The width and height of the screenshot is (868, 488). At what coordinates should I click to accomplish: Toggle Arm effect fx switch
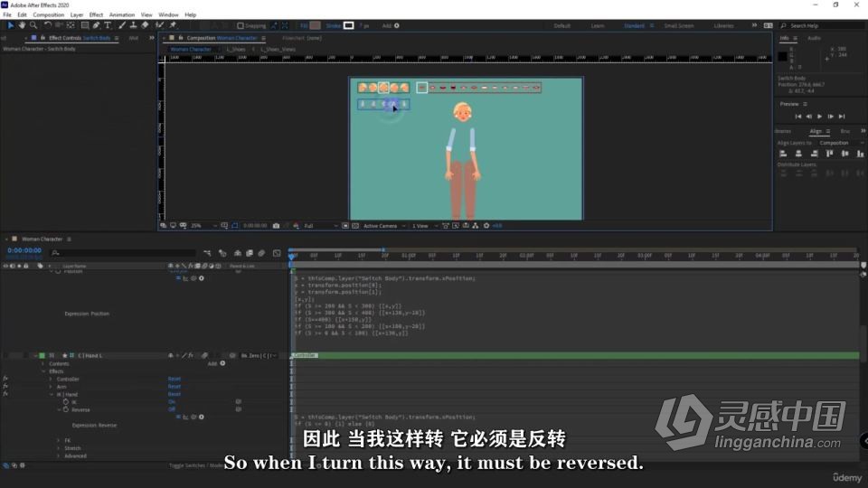pyautogui.click(x=5, y=387)
